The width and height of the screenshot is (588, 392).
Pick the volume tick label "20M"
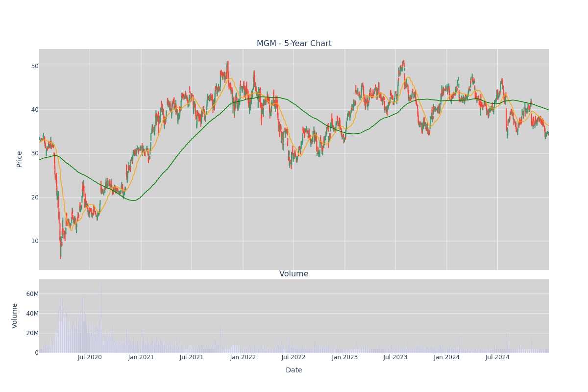pos(32,333)
